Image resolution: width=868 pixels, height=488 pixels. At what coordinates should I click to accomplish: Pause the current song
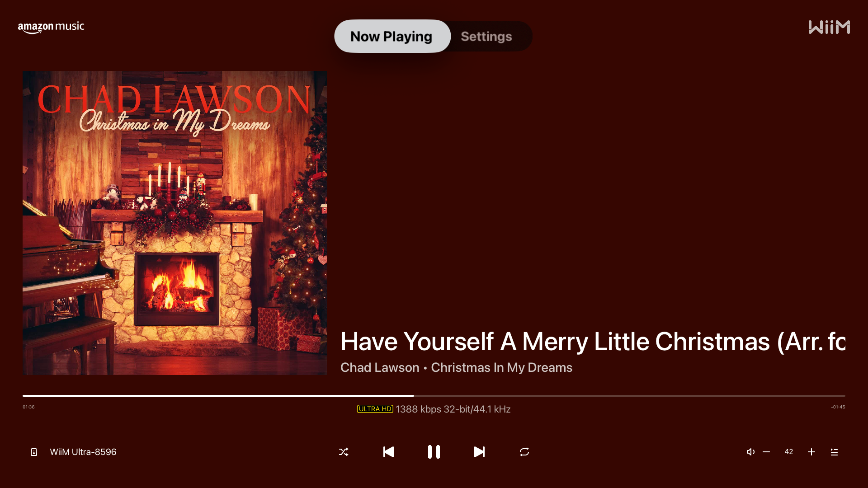(x=434, y=452)
